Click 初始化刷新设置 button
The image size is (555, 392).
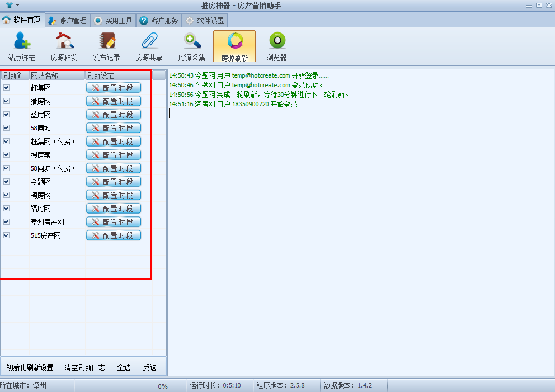click(x=30, y=367)
